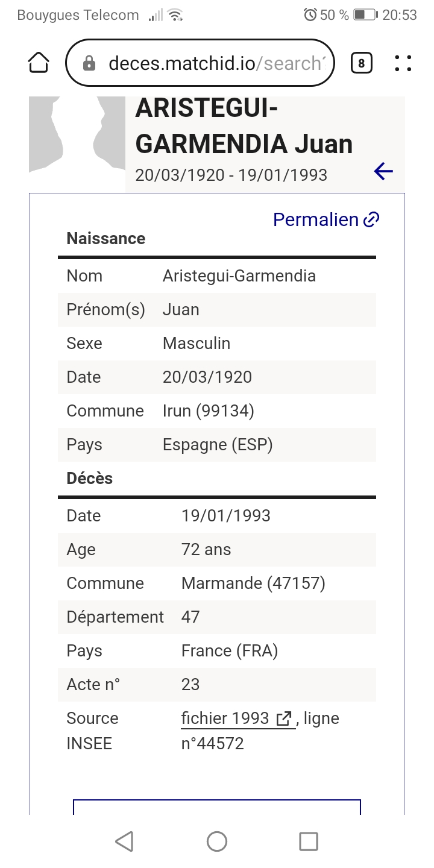
Task: Click the Permalien chain link icon
Action: [372, 220]
